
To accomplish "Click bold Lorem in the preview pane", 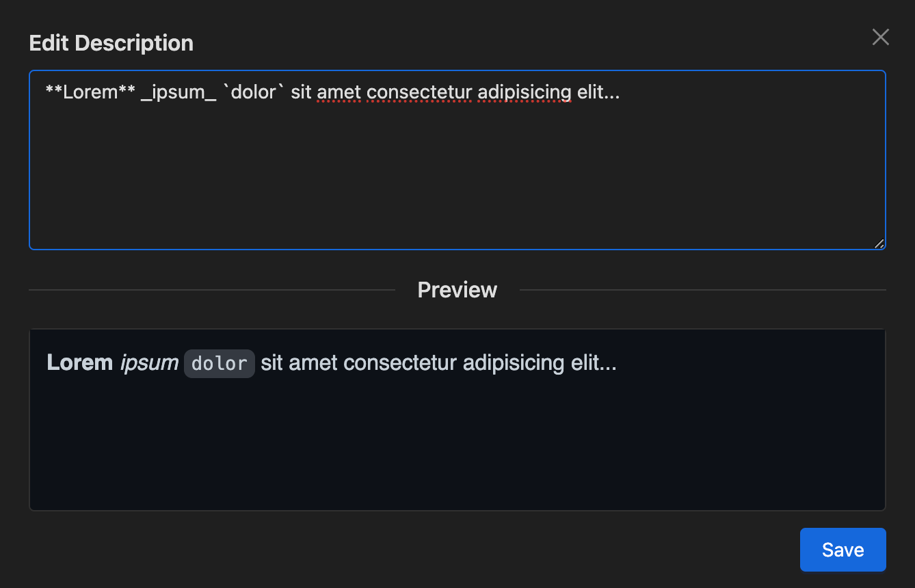I will pyautogui.click(x=80, y=362).
